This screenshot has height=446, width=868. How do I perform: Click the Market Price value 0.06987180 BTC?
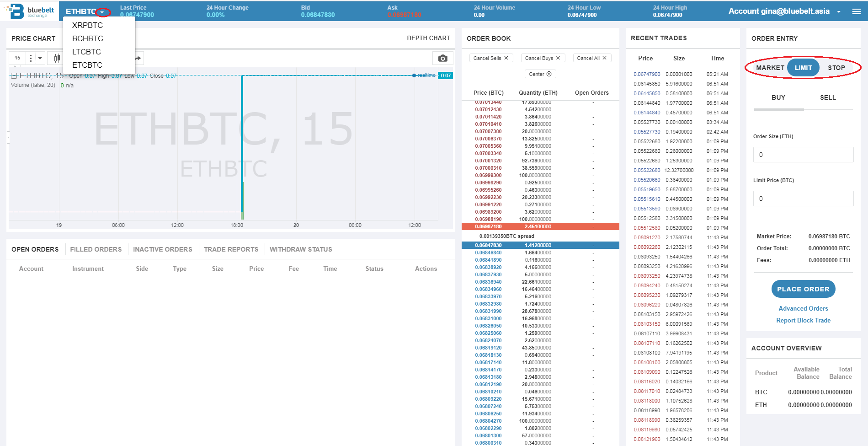(x=829, y=236)
